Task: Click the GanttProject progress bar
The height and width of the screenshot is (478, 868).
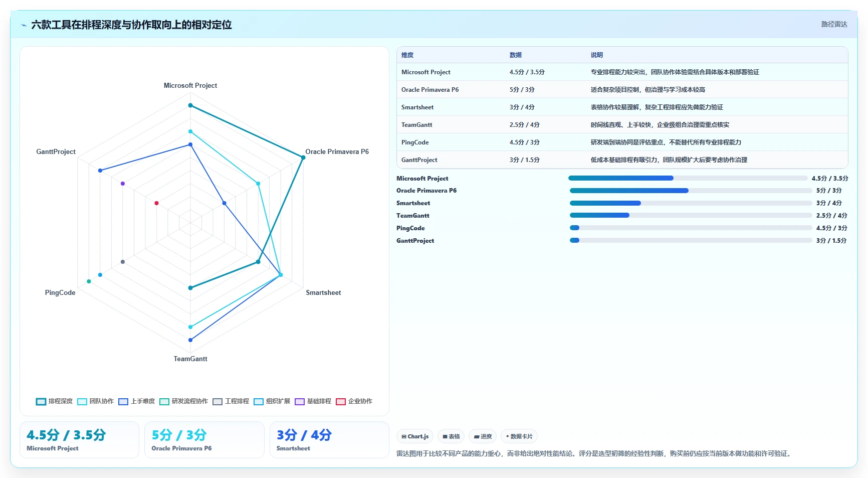Action: (x=691, y=240)
